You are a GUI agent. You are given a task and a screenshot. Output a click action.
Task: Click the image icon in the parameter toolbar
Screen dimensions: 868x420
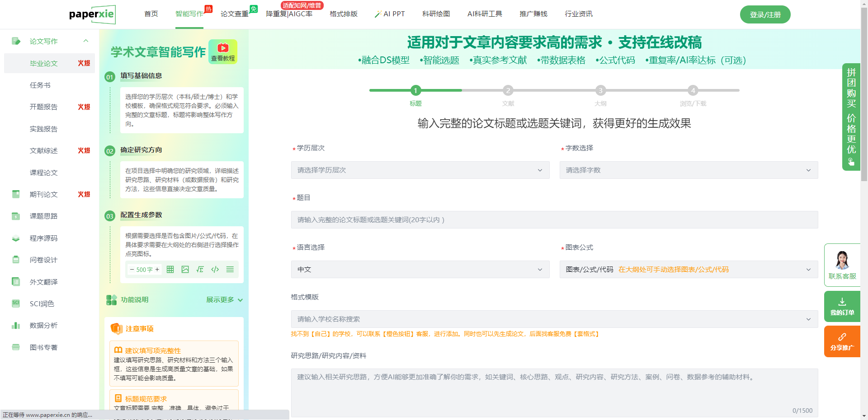185,270
